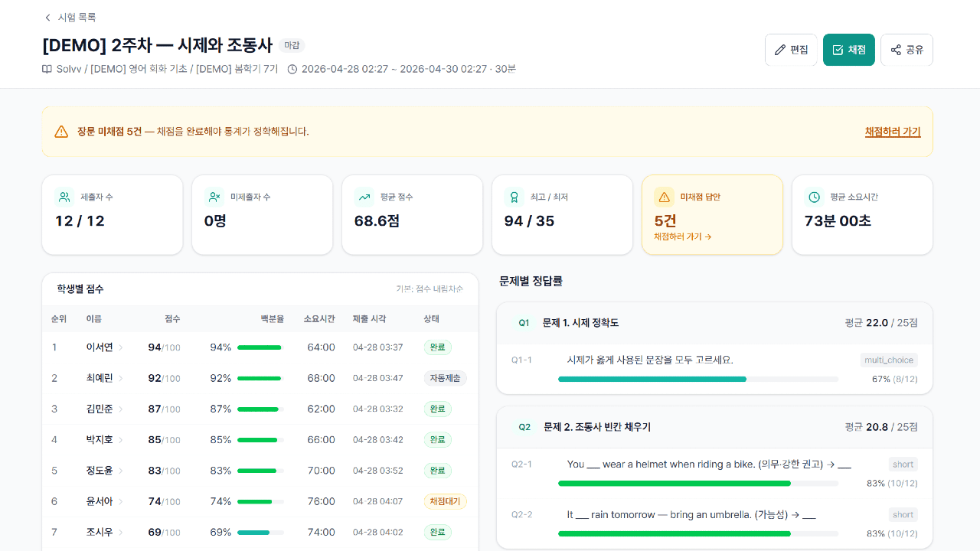Click the 68.6점 average score value
This screenshot has width=980, height=551.
[377, 221]
